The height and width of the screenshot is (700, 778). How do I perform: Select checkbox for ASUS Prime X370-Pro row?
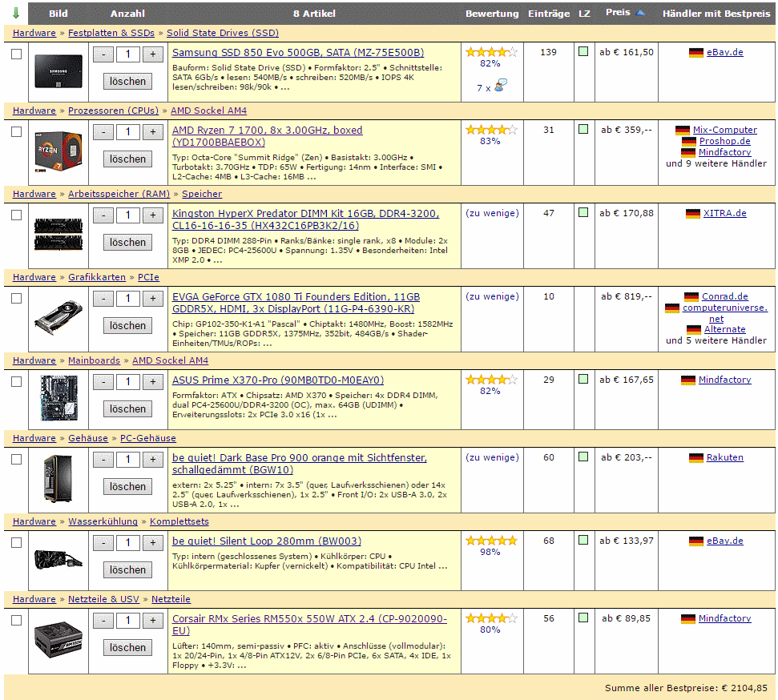point(16,382)
